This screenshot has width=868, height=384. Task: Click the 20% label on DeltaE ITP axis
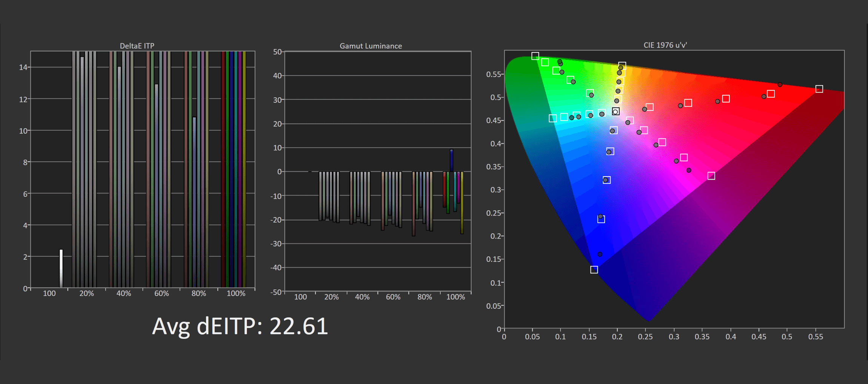click(86, 293)
